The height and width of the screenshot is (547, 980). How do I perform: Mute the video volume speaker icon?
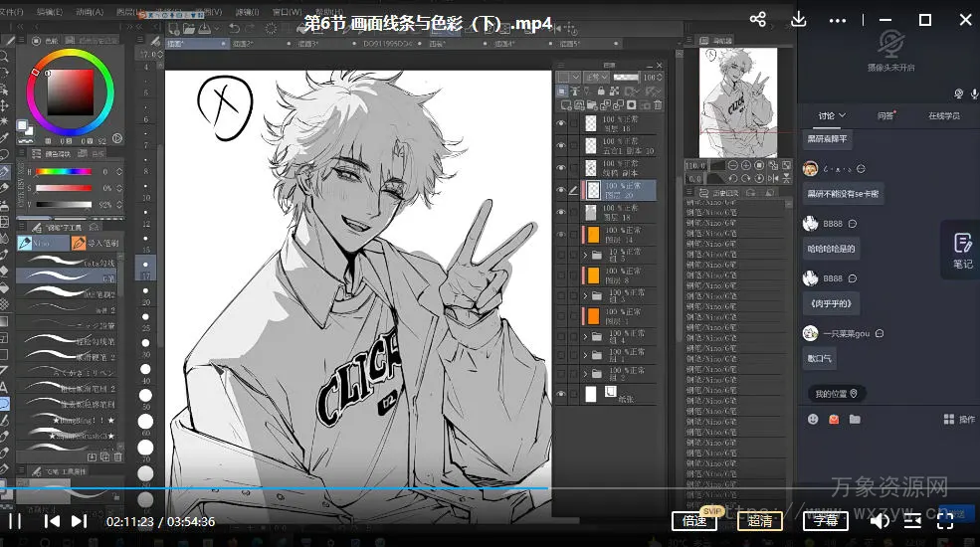click(x=880, y=520)
